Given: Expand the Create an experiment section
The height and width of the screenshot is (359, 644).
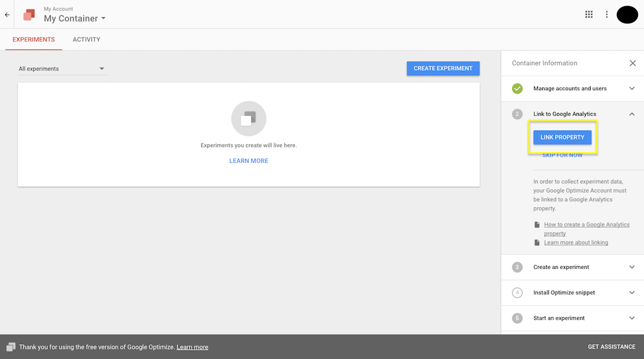Looking at the screenshot, I should click(x=632, y=267).
